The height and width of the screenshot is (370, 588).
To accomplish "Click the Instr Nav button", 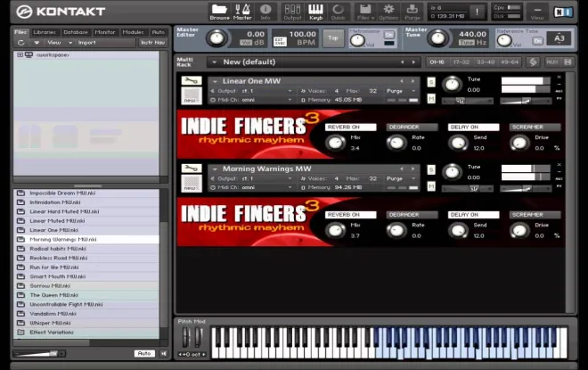I will (152, 43).
